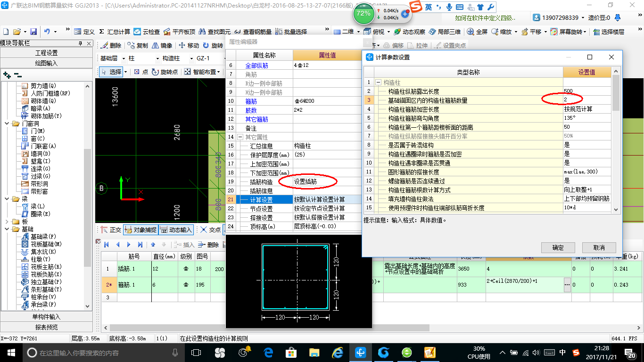The image size is (644, 362).
Task: Activate 选择 selection mode button
Action: point(111,72)
